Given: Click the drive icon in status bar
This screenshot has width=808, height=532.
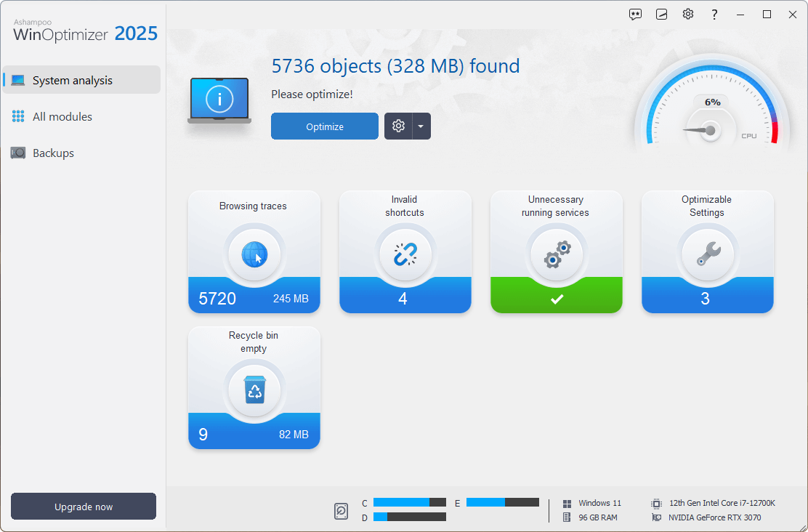Looking at the screenshot, I should [x=341, y=511].
